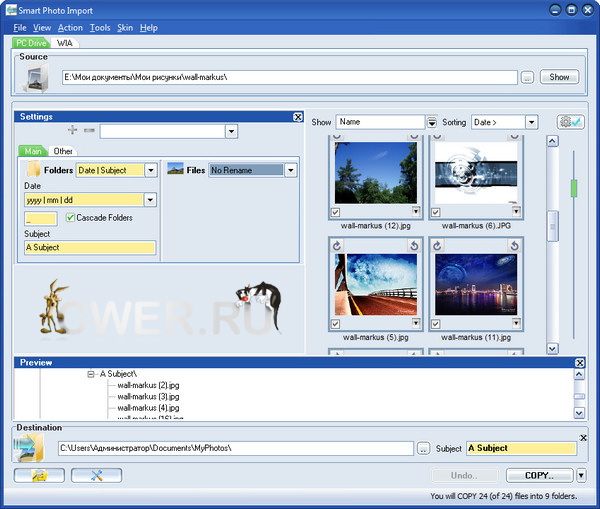600x509 pixels.
Task: Close the Preview panel
Action: (580, 362)
